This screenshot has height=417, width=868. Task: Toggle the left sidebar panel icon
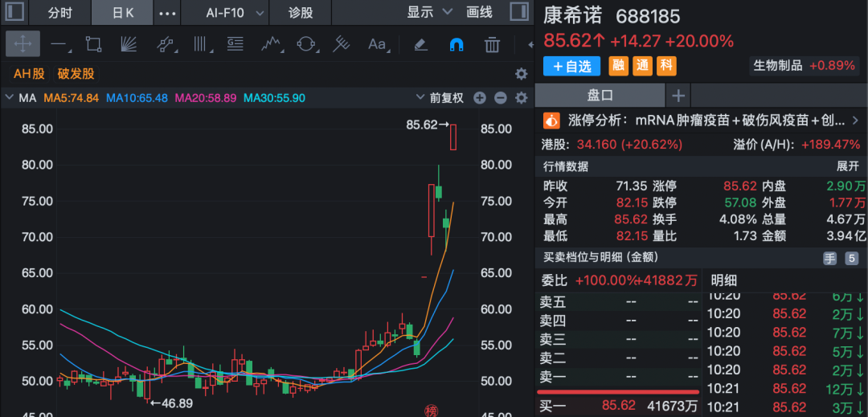click(15, 12)
